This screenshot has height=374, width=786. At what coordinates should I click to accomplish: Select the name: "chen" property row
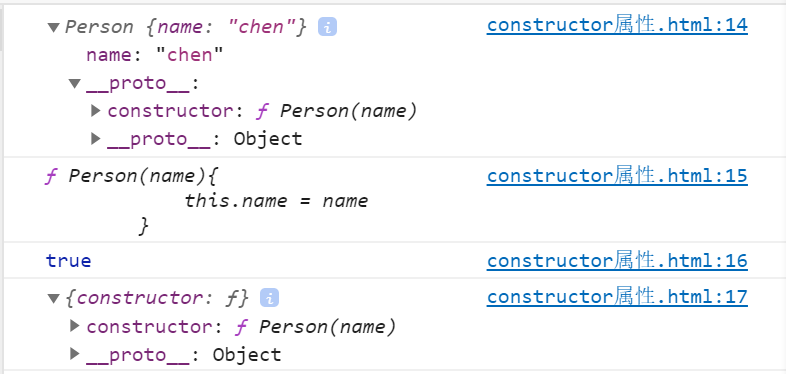click(x=154, y=55)
